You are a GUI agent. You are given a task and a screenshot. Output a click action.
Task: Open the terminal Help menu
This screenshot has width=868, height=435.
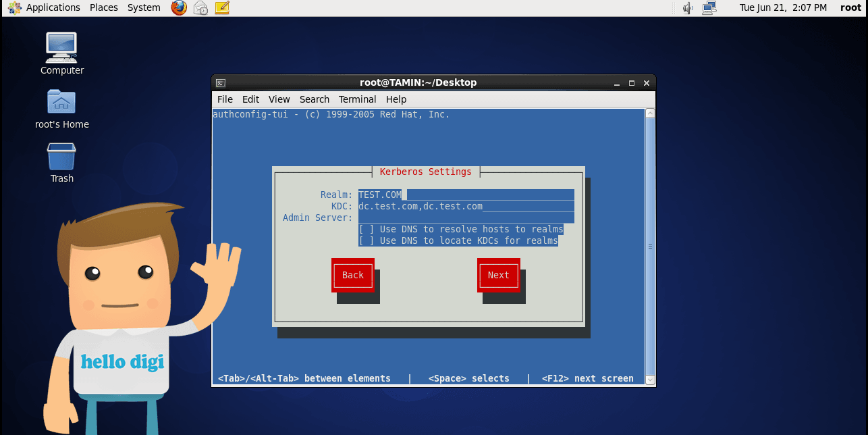(x=396, y=99)
